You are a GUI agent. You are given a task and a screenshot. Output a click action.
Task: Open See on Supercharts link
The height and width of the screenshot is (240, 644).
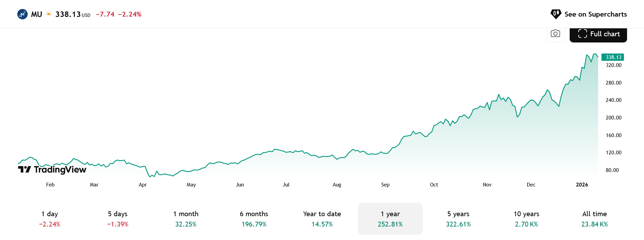(x=595, y=14)
